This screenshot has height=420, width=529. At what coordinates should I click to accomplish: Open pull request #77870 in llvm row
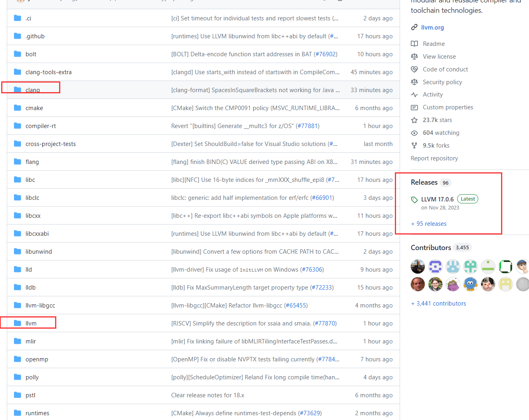coord(325,323)
